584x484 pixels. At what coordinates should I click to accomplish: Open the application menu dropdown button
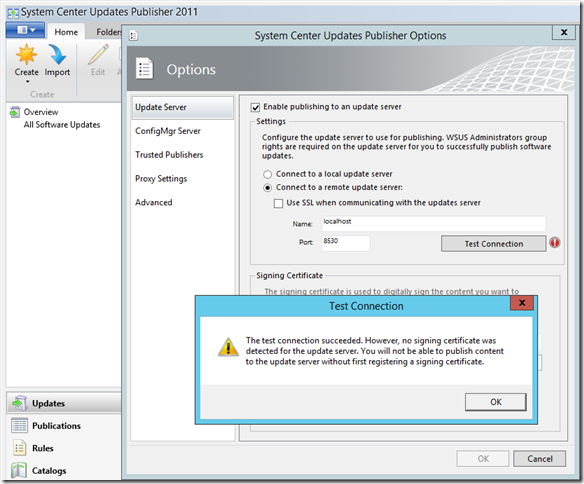[x=25, y=30]
